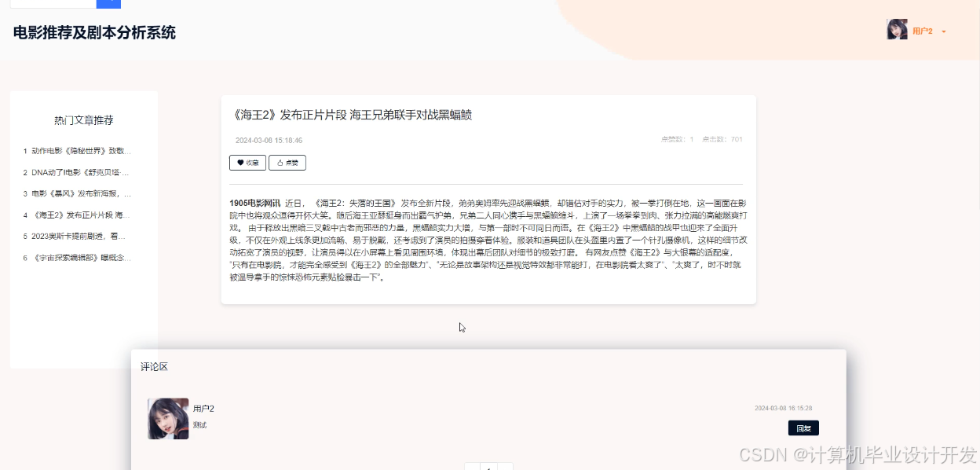980x470 pixels.
Task: Click the search input field at top
Action: [x=53, y=3]
